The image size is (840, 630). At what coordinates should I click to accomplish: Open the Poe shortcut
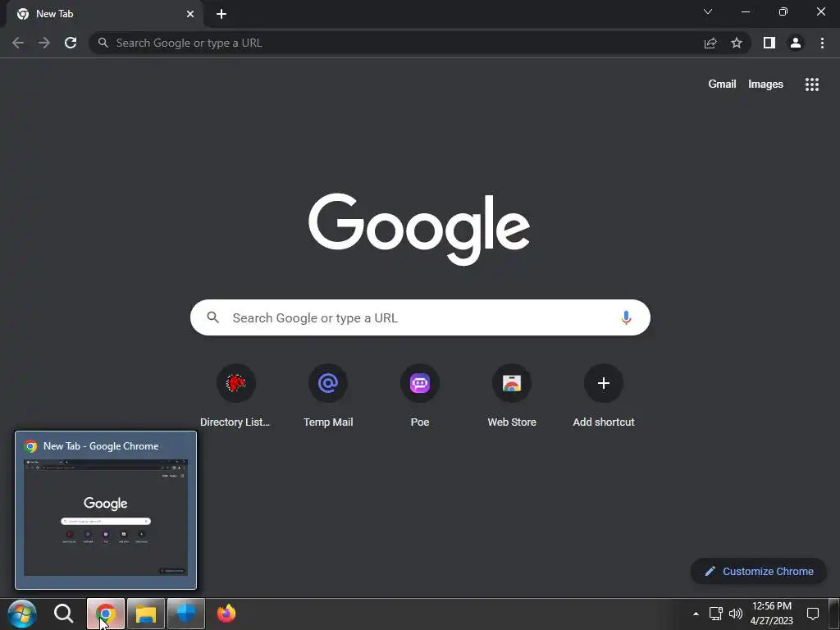coord(420,395)
